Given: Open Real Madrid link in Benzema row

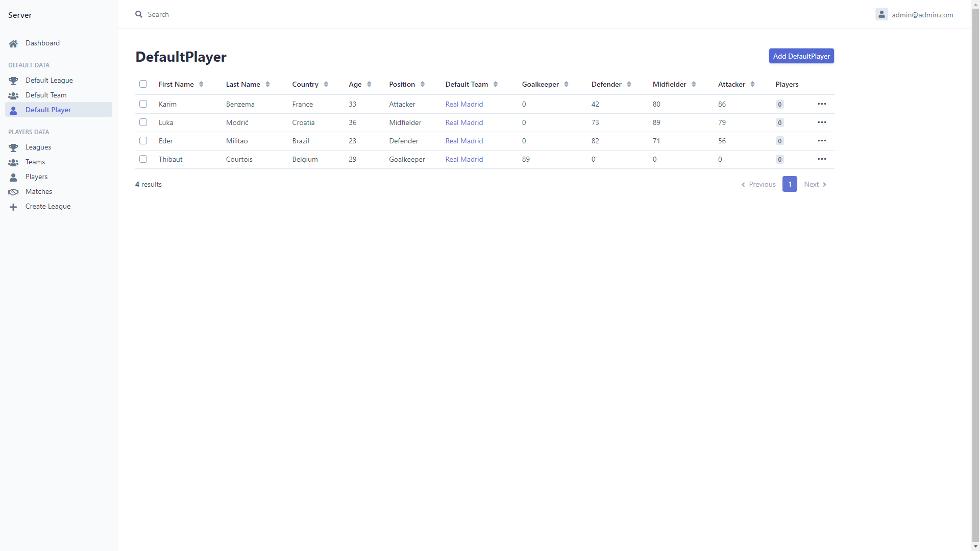Looking at the screenshot, I should pos(464,104).
